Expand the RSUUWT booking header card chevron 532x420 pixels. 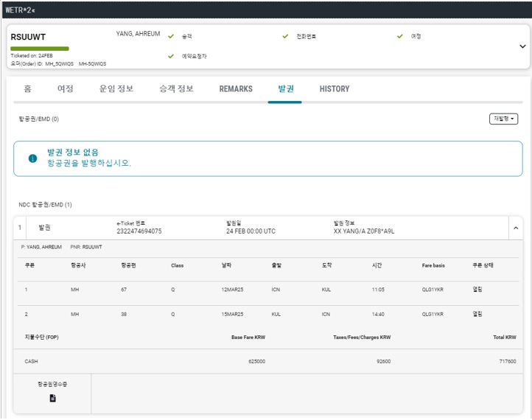(522, 46)
